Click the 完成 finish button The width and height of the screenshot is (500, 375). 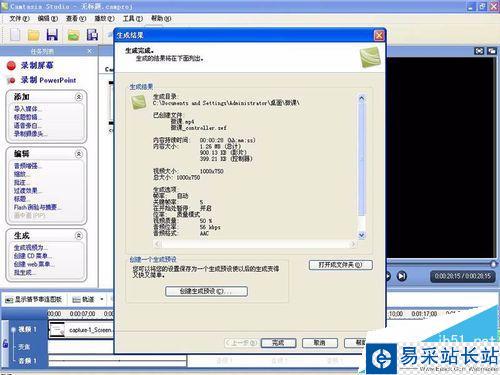(x=278, y=343)
